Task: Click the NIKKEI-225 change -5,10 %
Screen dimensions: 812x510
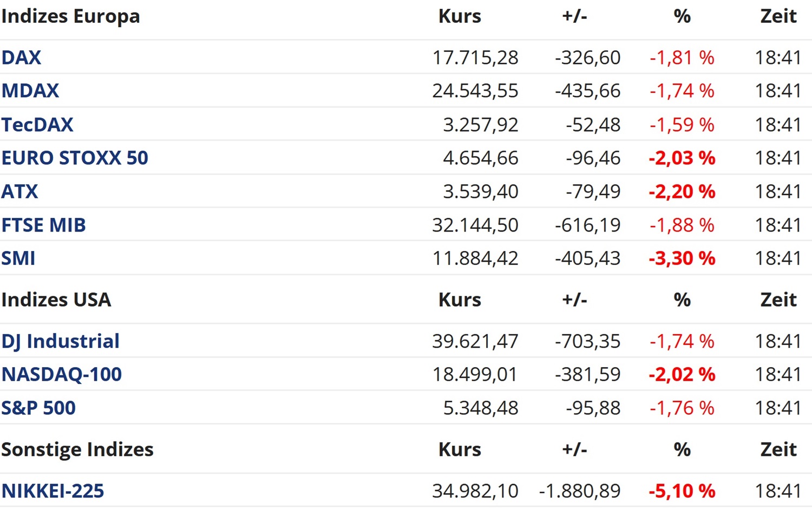Action: tap(682, 491)
